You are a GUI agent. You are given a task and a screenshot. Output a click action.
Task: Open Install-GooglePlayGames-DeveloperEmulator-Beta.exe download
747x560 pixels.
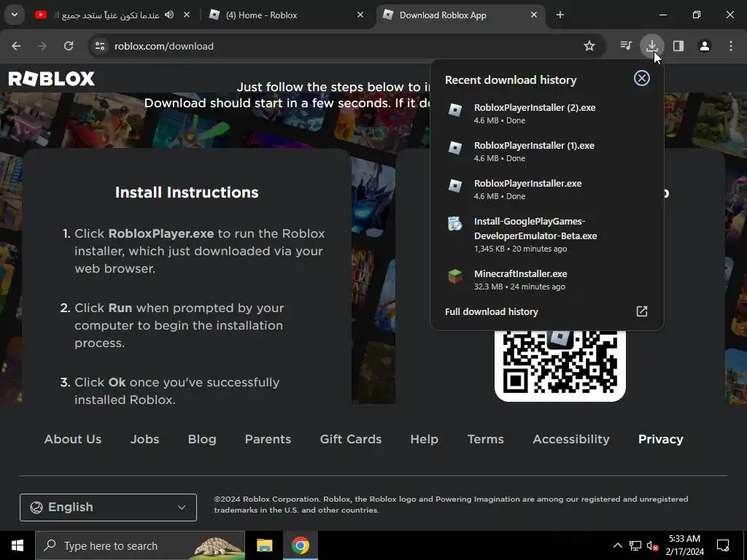coord(546,234)
